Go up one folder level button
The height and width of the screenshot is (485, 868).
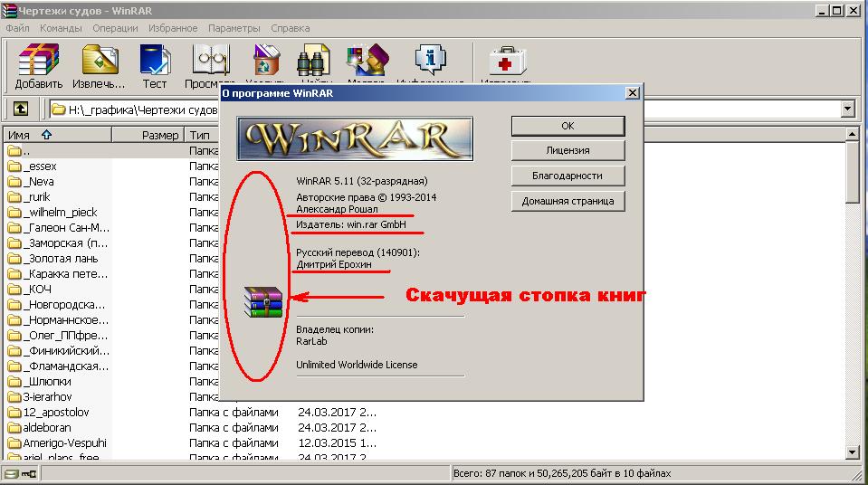pyautogui.click(x=21, y=109)
